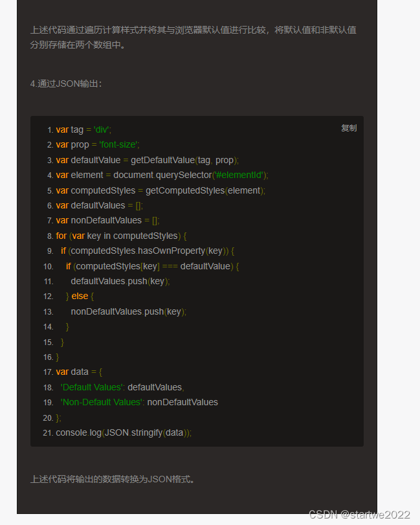Click the heading '4.通过JSON输出:'

point(66,84)
